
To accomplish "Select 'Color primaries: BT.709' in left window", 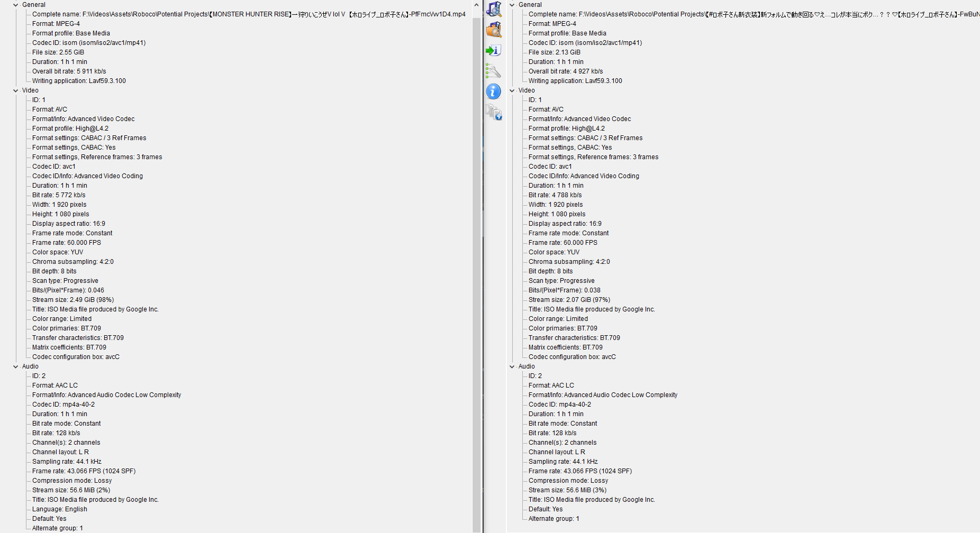I will [67, 328].
